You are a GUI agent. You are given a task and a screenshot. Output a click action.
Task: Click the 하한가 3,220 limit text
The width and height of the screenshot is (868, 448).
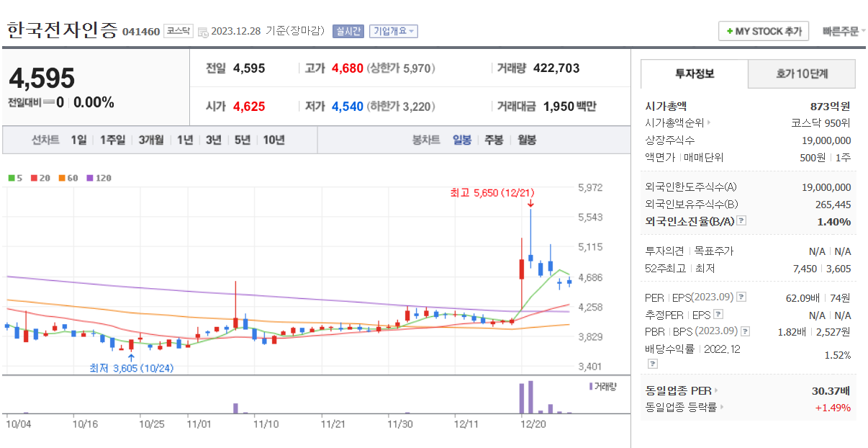[x=401, y=107]
